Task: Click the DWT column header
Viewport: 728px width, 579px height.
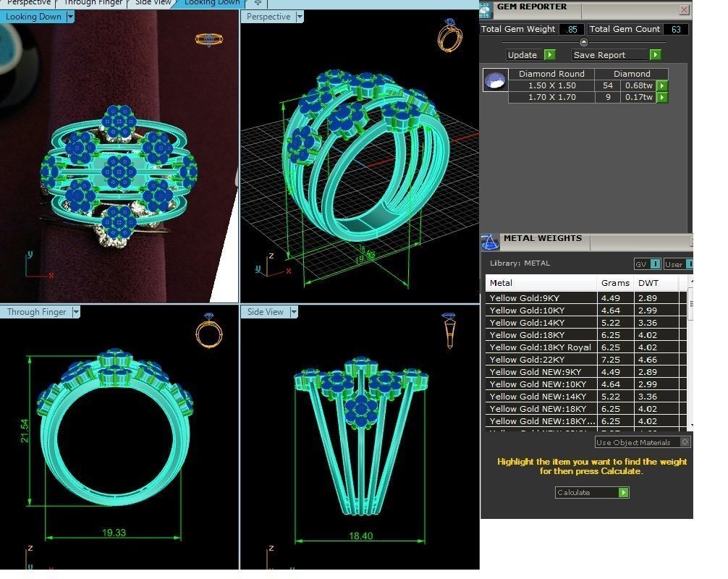Action: tap(656, 283)
